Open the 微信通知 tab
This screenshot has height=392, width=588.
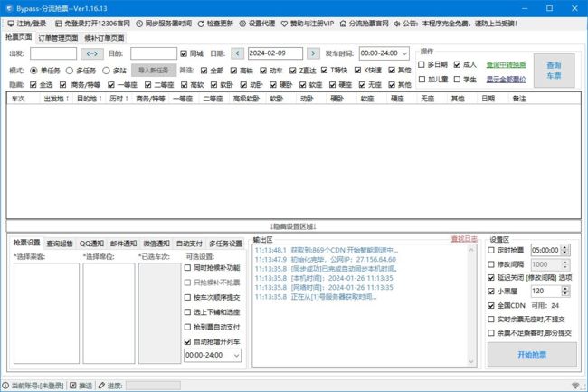[156, 244]
